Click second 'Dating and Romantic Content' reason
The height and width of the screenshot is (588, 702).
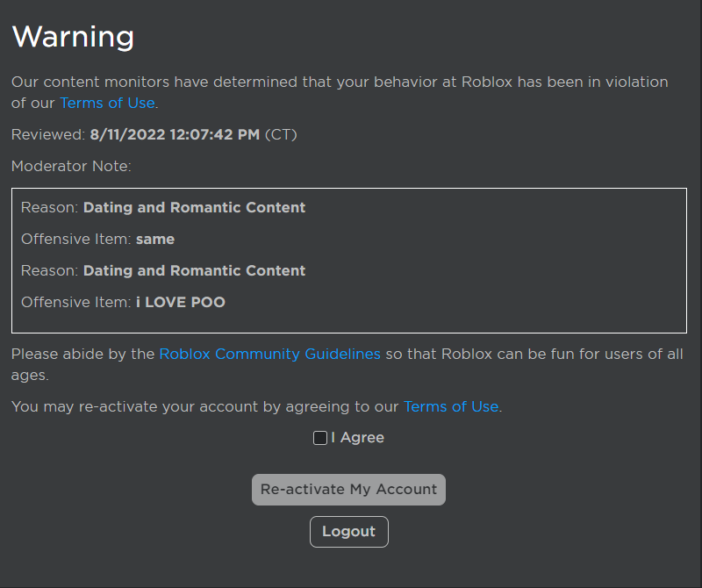[x=194, y=270]
